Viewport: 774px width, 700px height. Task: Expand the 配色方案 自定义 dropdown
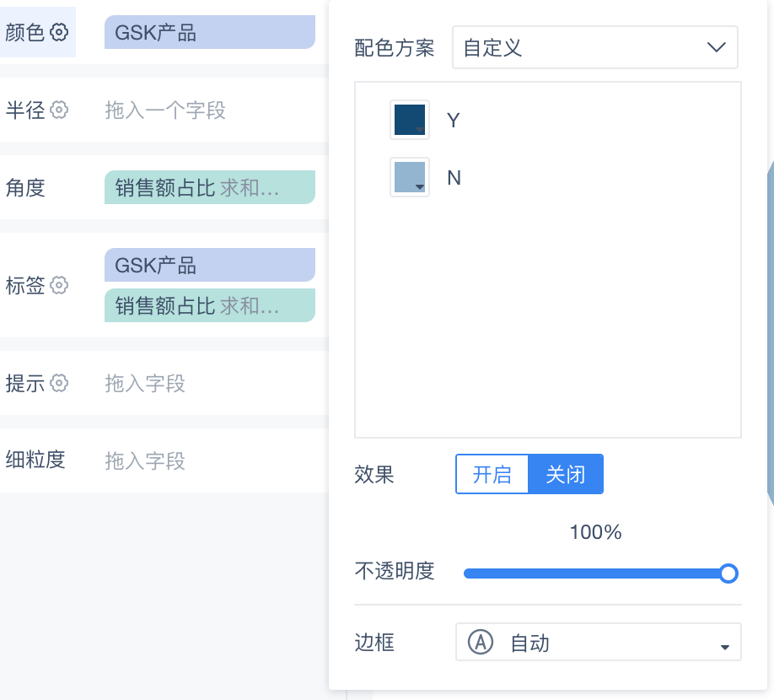pyautogui.click(x=594, y=47)
